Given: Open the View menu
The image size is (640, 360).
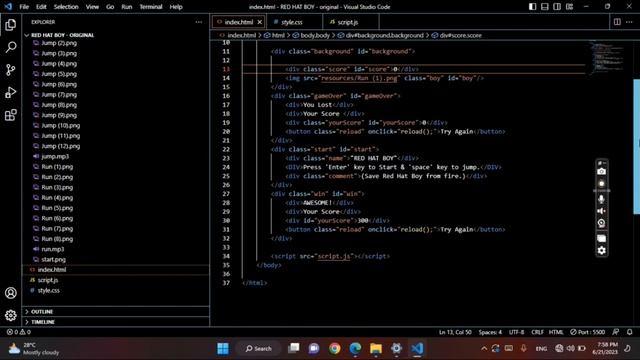Looking at the screenshot, I should point(92,7).
